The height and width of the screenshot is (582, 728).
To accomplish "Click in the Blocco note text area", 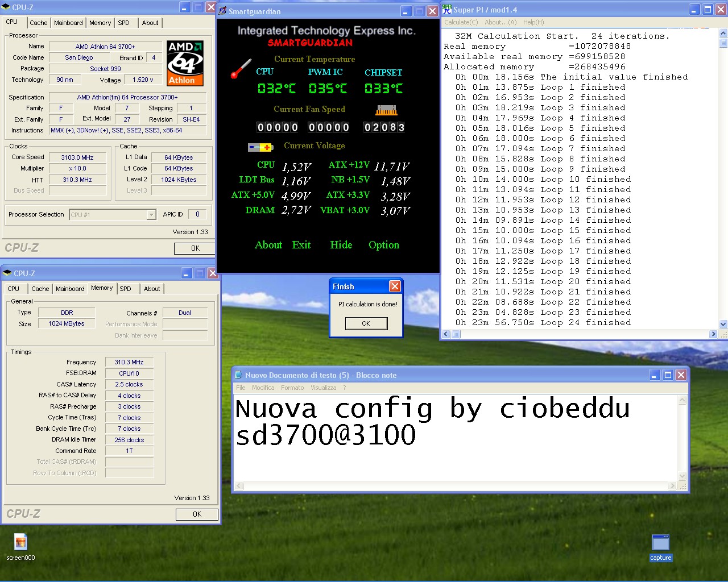I will [456, 438].
